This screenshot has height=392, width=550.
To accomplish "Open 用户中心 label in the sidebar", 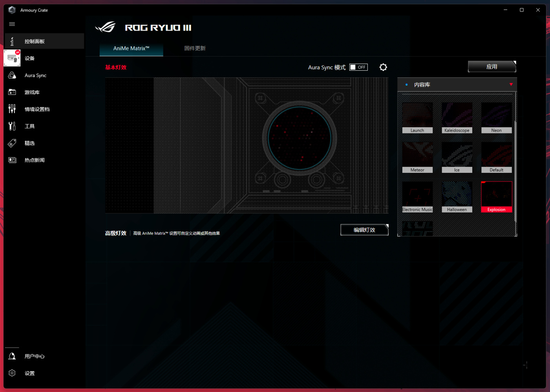I will (35, 356).
